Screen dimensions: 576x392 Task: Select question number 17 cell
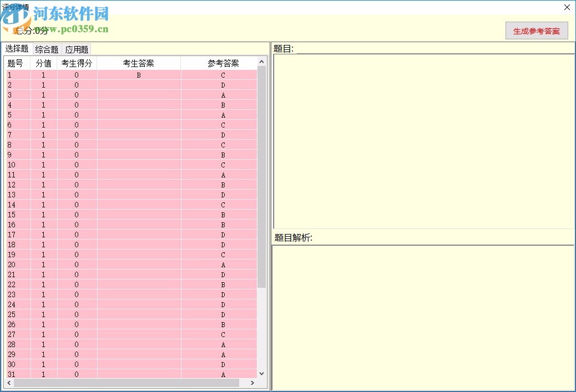coord(18,235)
